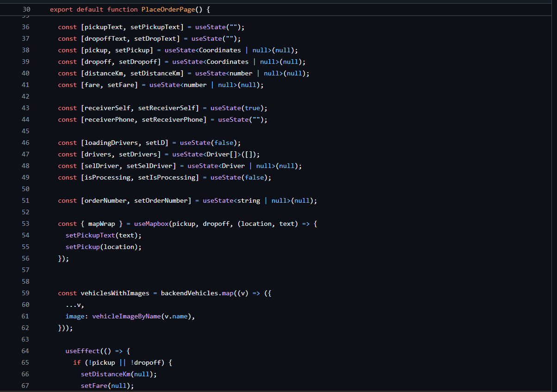Click the useMapbox function call
Image resolution: width=557 pixels, height=392 pixels.
[x=151, y=224]
